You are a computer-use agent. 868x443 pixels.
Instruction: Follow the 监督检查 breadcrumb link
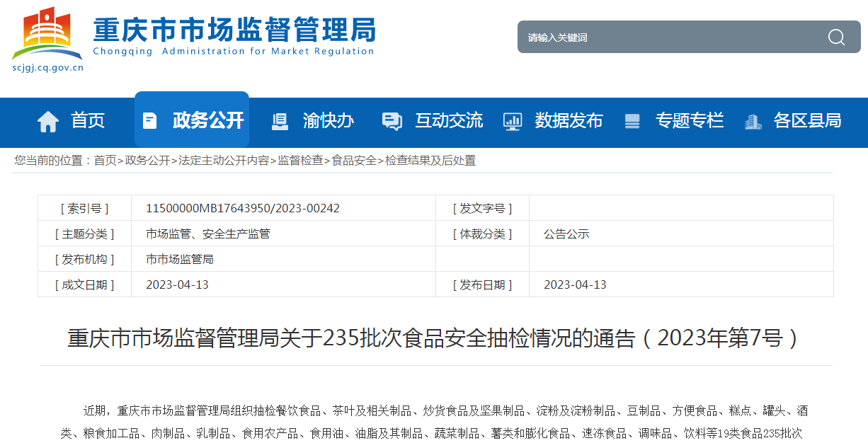coord(300,161)
